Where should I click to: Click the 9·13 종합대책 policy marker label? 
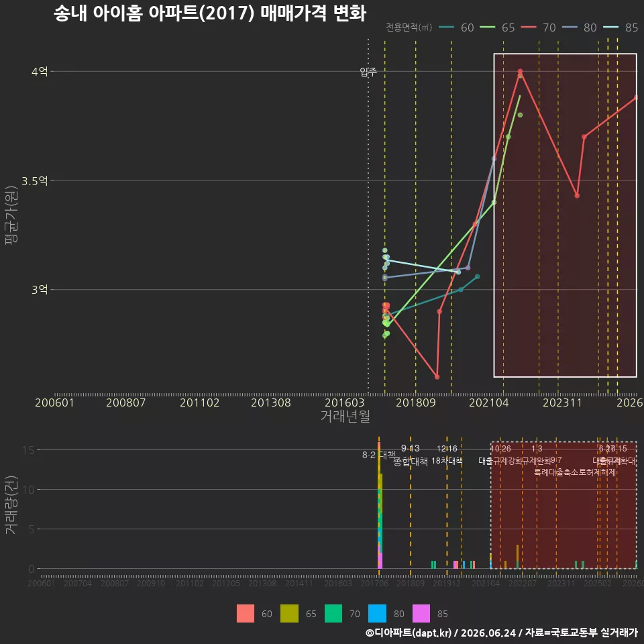pos(411,455)
